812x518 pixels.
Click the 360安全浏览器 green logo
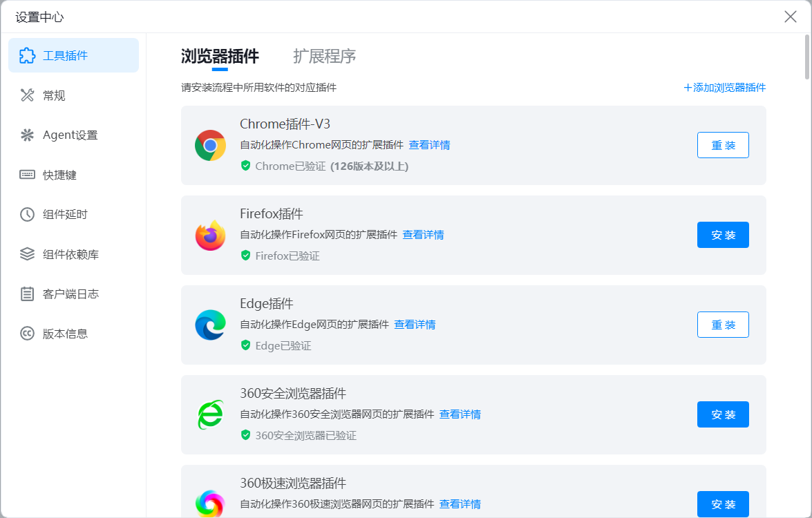[210, 415]
